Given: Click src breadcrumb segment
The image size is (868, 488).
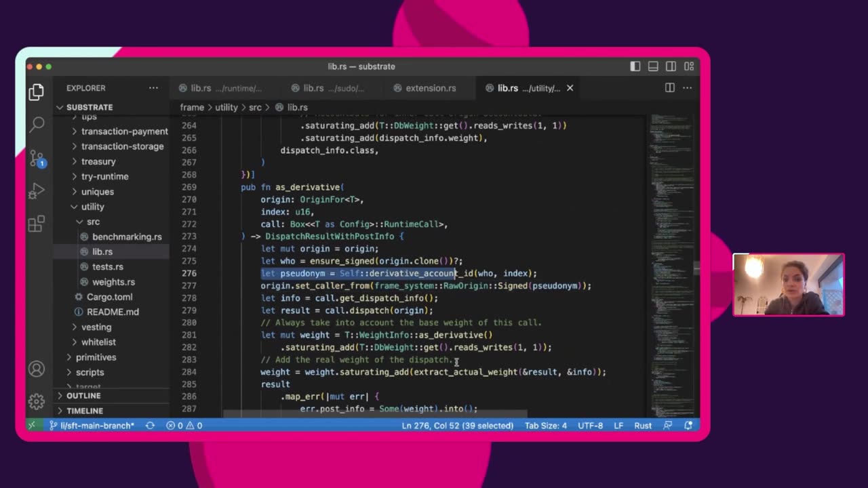Looking at the screenshot, I should 255,107.
